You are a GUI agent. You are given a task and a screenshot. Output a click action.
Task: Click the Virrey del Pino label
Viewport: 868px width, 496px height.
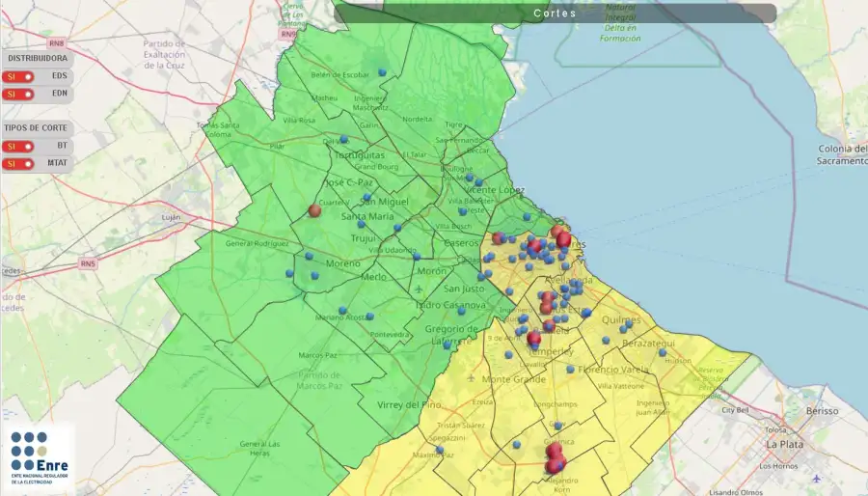pyautogui.click(x=409, y=404)
